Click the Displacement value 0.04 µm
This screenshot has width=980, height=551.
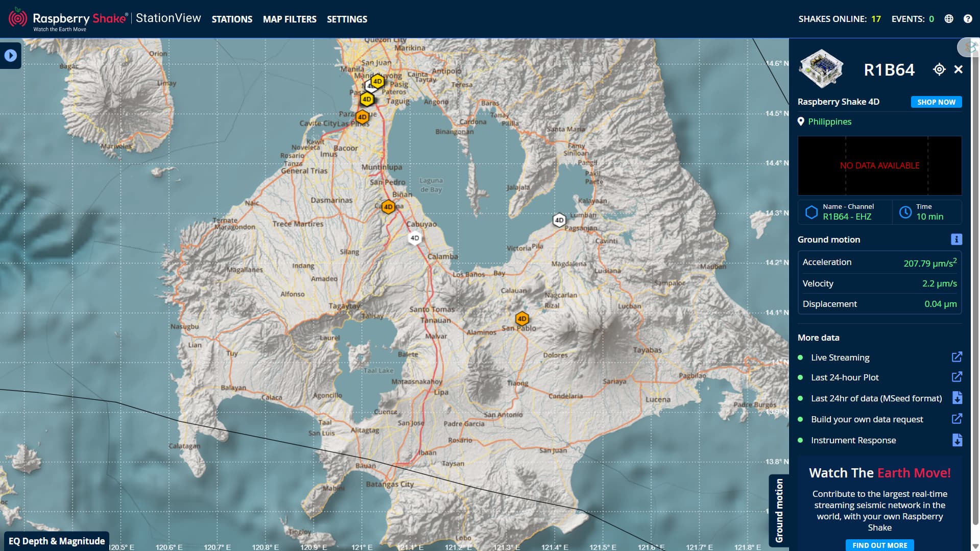[x=940, y=304]
